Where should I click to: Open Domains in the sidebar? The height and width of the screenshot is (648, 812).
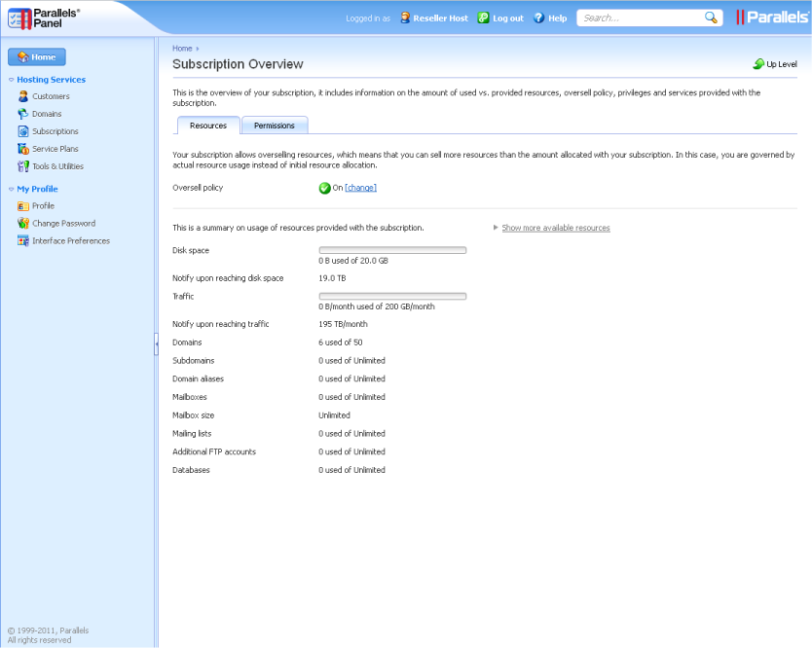[47, 114]
